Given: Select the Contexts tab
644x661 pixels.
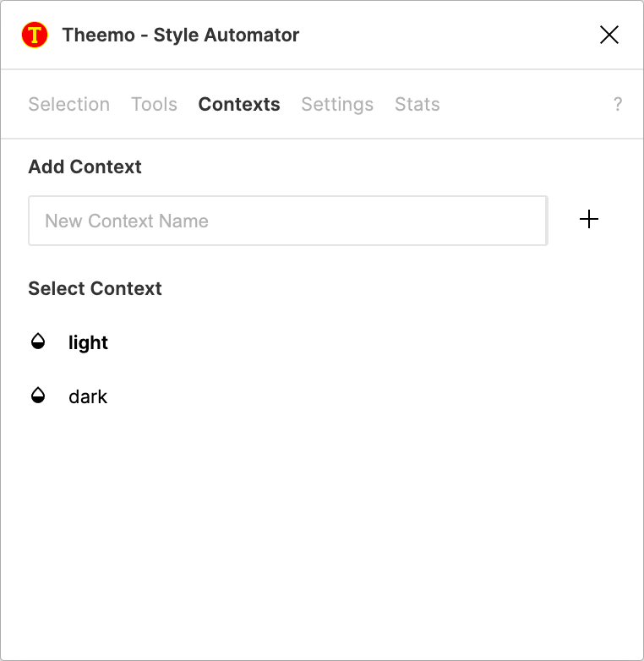Looking at the screenshot, I should click(239, 104).
